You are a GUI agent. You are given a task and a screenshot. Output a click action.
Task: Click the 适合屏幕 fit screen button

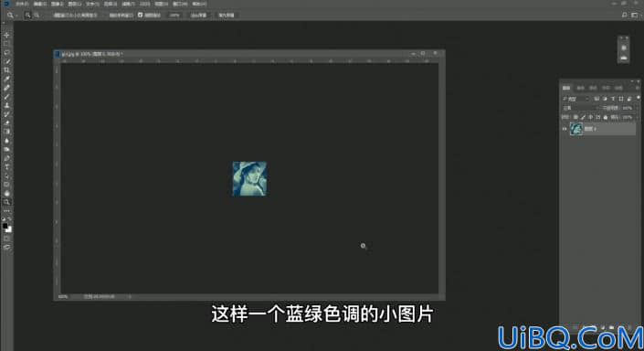[198, 16]
